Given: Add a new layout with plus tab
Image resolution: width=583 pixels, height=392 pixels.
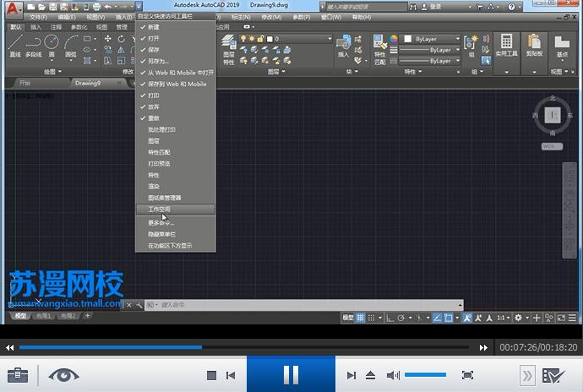Looking at the screenshot, I should 87,316.
